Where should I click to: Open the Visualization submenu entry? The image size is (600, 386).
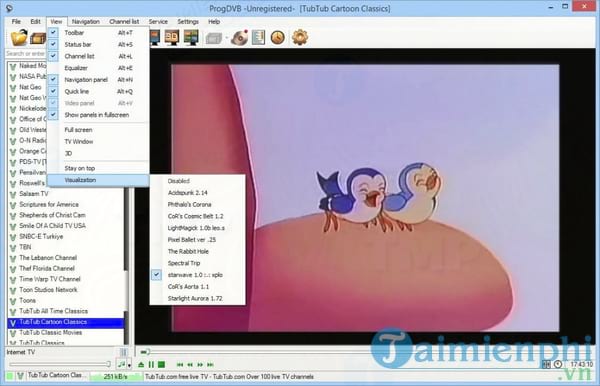pyautogui.click(x=98, y=180)
